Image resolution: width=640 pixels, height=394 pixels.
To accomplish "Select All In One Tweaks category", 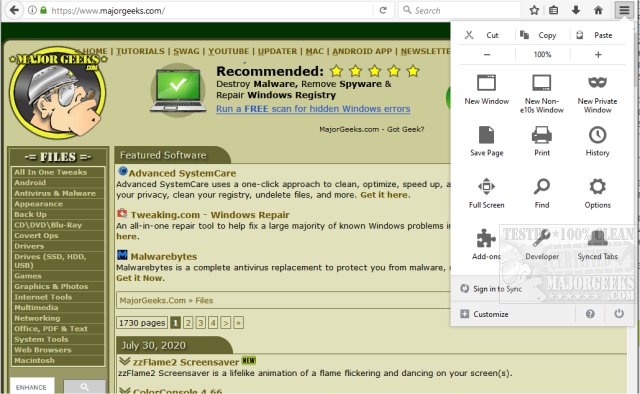I will coord(58,172).
